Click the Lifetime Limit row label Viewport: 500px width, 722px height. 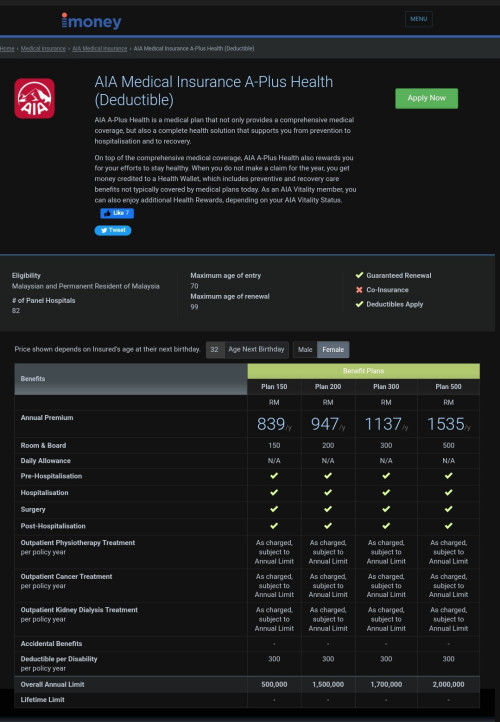coord(42,699)
